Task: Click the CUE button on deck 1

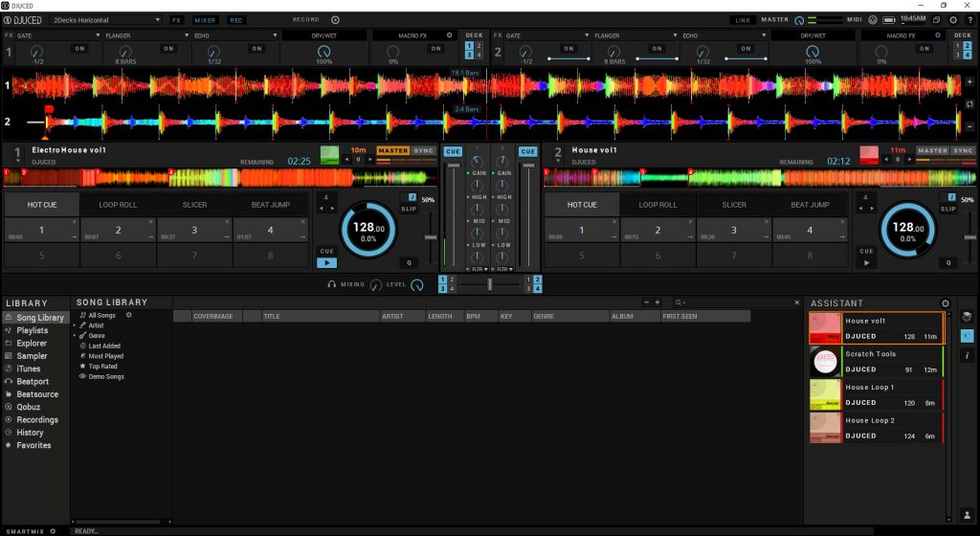Action: [327, 251]
